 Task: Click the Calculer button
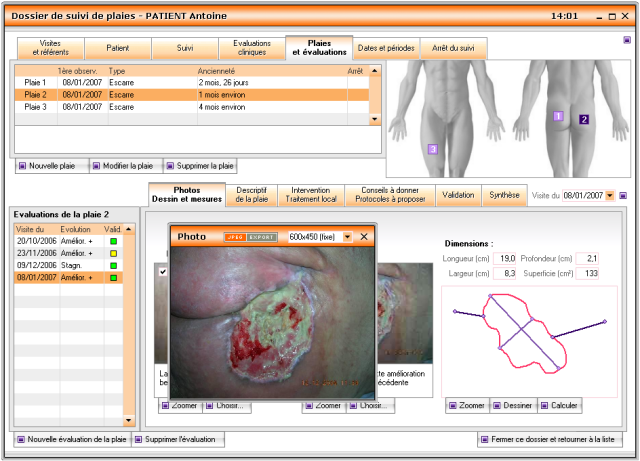tap(560, 406)
